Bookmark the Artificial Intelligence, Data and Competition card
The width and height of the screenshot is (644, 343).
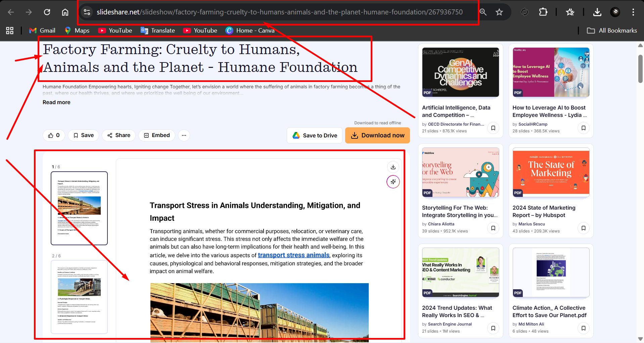[x=493, y=128]
